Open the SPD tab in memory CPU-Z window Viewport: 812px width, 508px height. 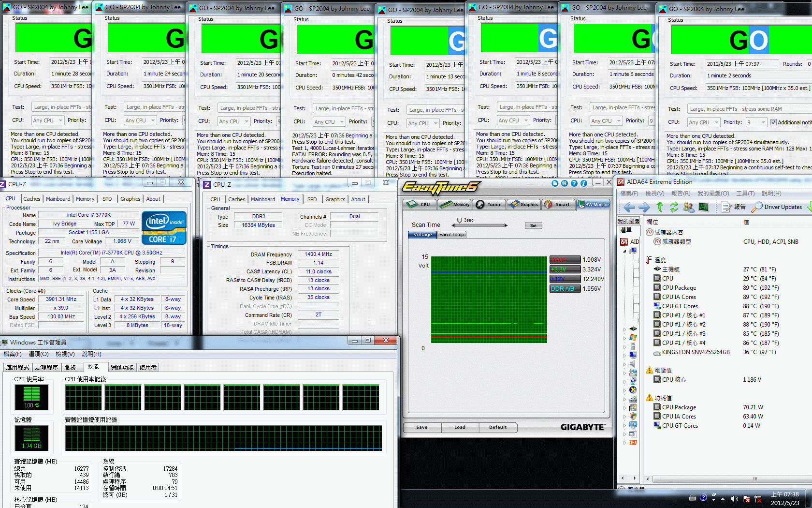(x=312, y=199)
